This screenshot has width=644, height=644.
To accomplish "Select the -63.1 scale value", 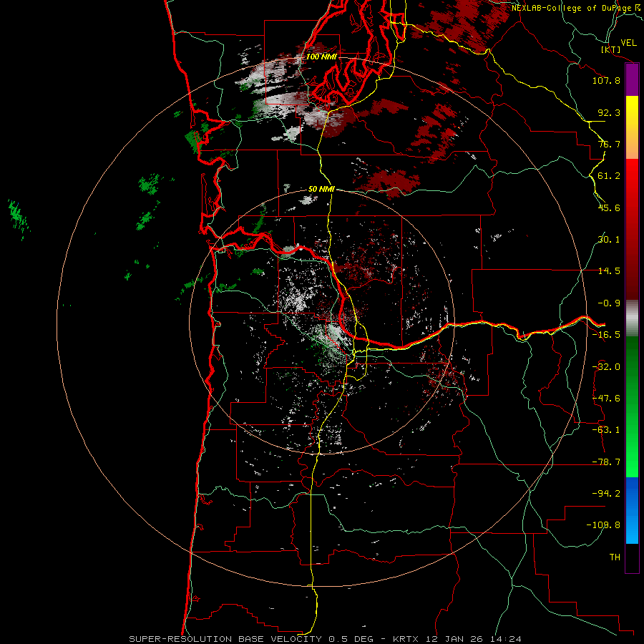I will [606, 430].
